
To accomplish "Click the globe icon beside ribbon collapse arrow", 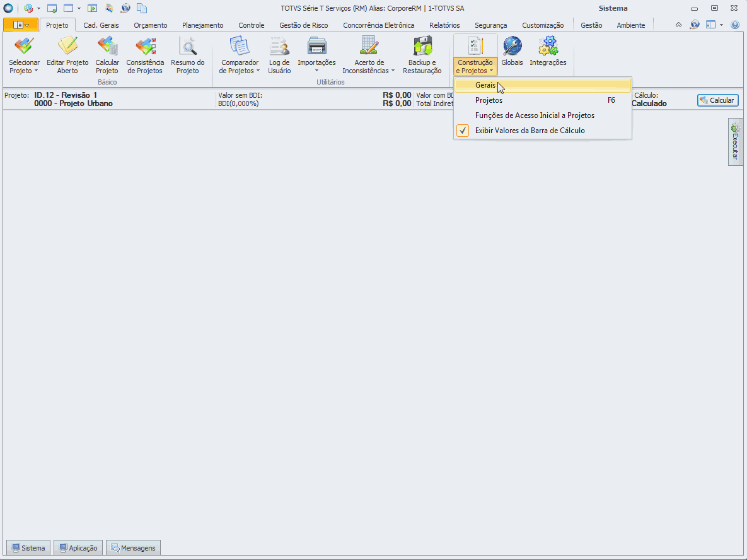I will point(695,25).
